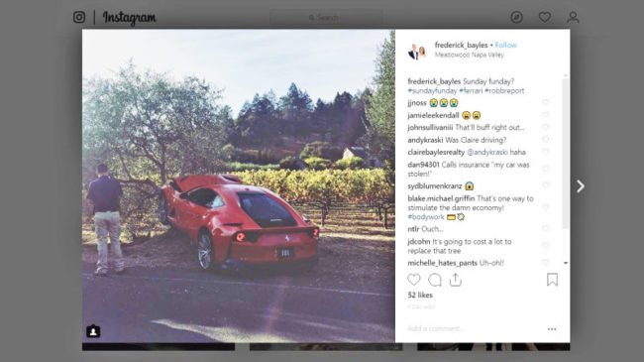Click the comments scroll down arrow
This screenshot has height=362, width=644.
point(566,263)
